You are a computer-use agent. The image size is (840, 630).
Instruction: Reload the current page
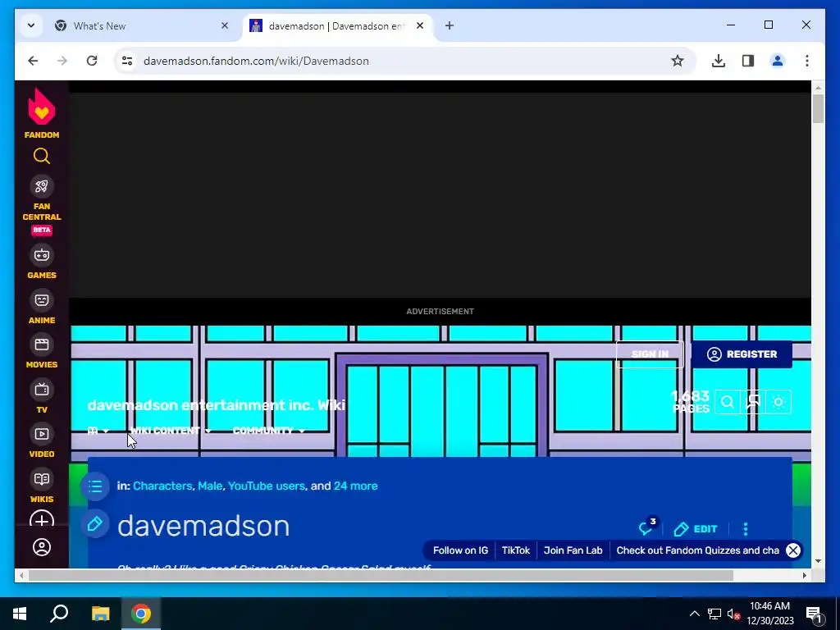[92, 61]
